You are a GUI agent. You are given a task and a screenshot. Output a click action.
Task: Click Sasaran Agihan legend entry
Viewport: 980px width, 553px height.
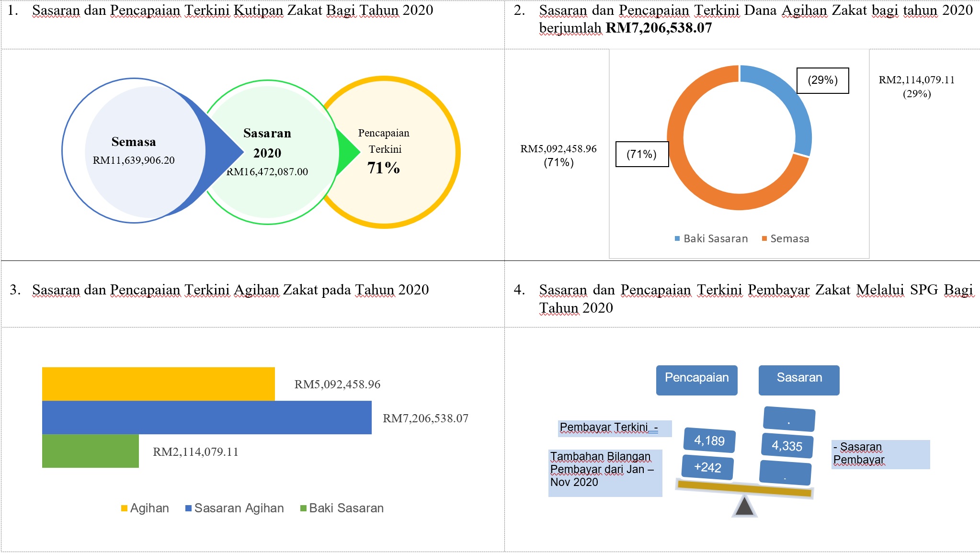point(235,508)
